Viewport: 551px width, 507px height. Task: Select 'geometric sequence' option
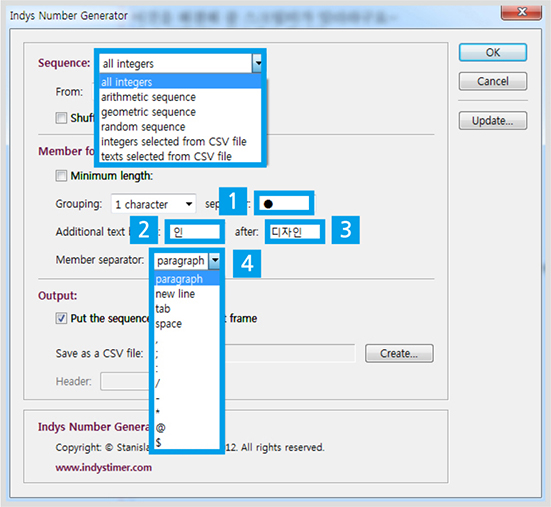pyautogui.click(x=181, y=112)
